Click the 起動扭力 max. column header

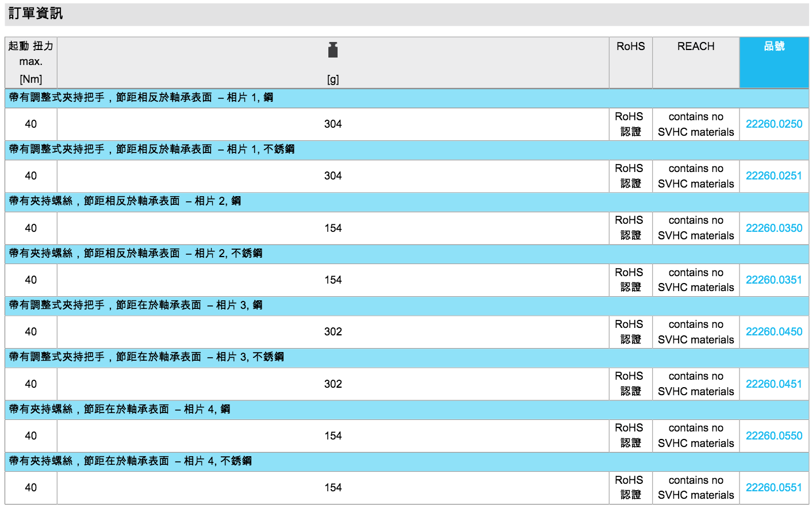point(31,62)
